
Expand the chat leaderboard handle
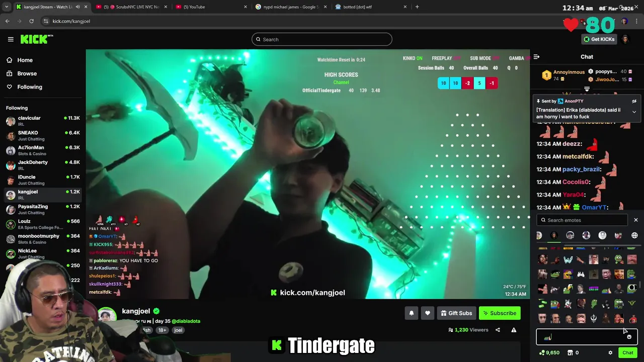(587, 89)
